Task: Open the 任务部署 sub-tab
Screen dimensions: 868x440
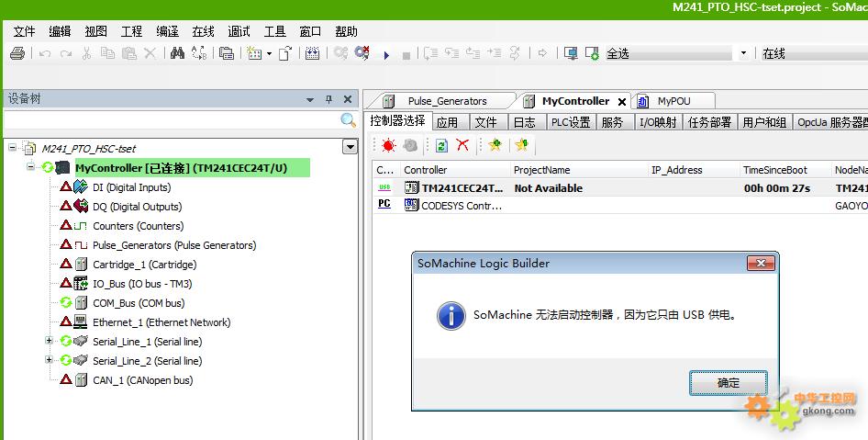Action: pyautogui.click(x=709, y=122)
